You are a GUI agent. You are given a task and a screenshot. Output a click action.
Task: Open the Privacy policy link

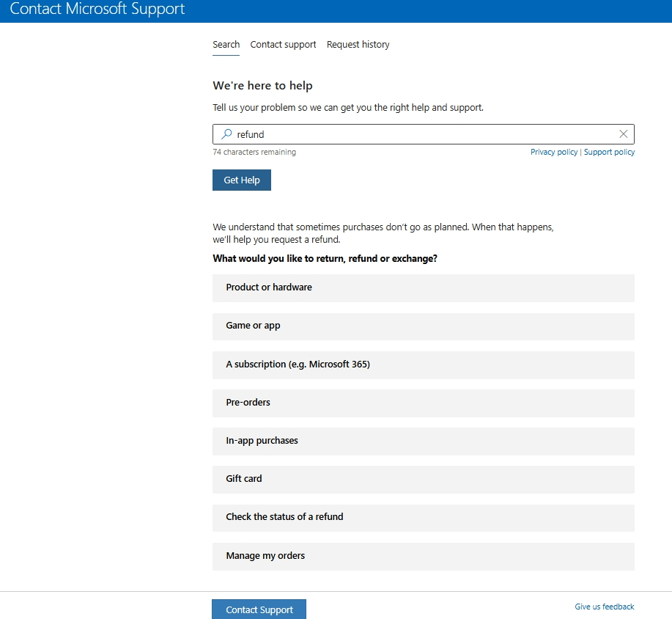(x=554, y=152)
